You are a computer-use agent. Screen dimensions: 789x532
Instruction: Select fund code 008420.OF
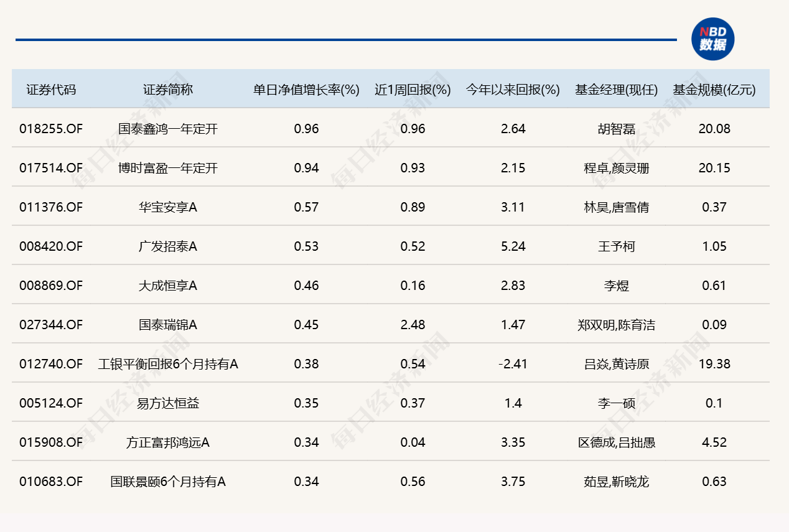[51, 246]
